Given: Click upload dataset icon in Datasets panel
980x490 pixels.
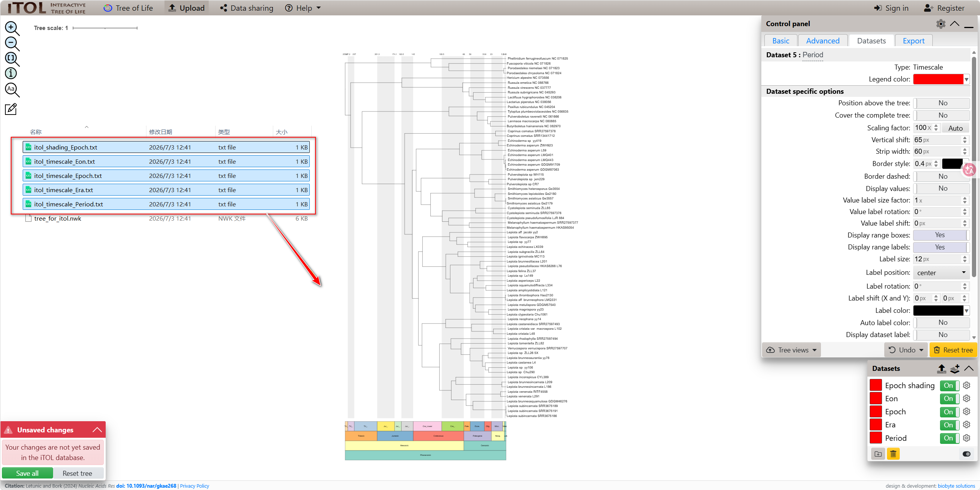Looking at the screenshot, I should click(x=942, y=369).
